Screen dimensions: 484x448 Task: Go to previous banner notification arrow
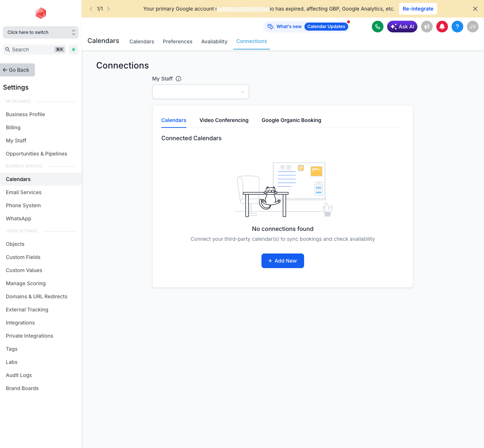pos(91,9)
